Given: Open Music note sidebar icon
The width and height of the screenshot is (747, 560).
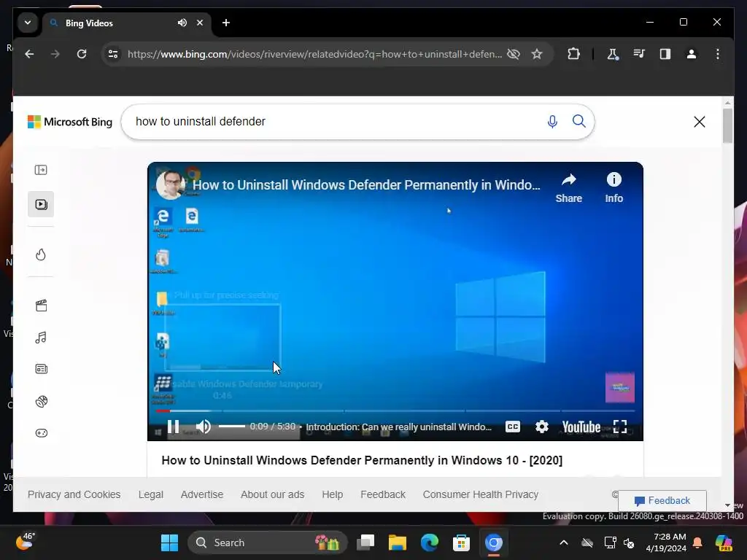Looking at the screenshot, I should [x=41, y=338].
